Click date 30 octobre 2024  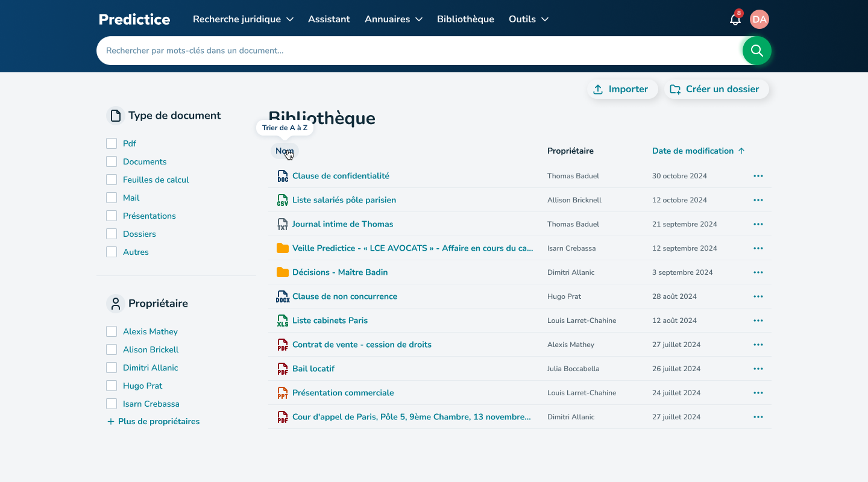[x=679, y=176]
